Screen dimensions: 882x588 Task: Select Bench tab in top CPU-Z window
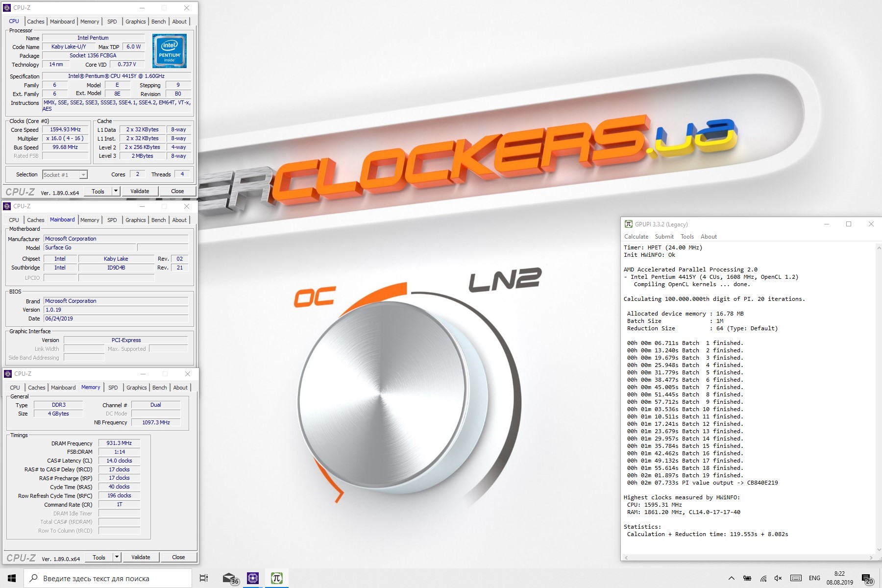pos(158,22)
